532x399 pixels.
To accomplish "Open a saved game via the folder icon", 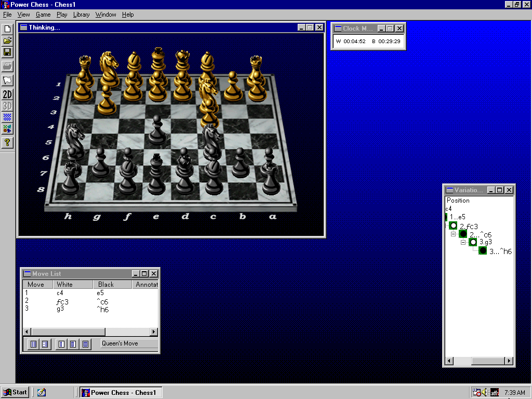I will pyautogui.click(x=7, y=41).
